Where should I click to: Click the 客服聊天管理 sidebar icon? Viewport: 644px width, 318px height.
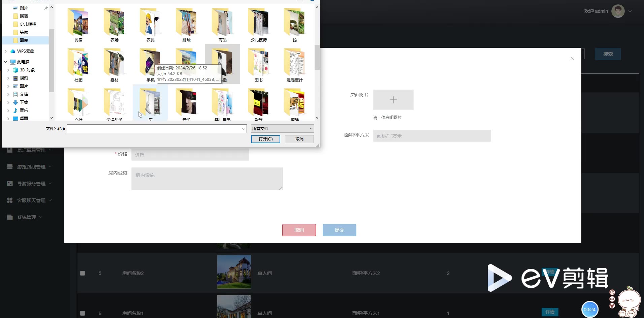tap(10, 200)
